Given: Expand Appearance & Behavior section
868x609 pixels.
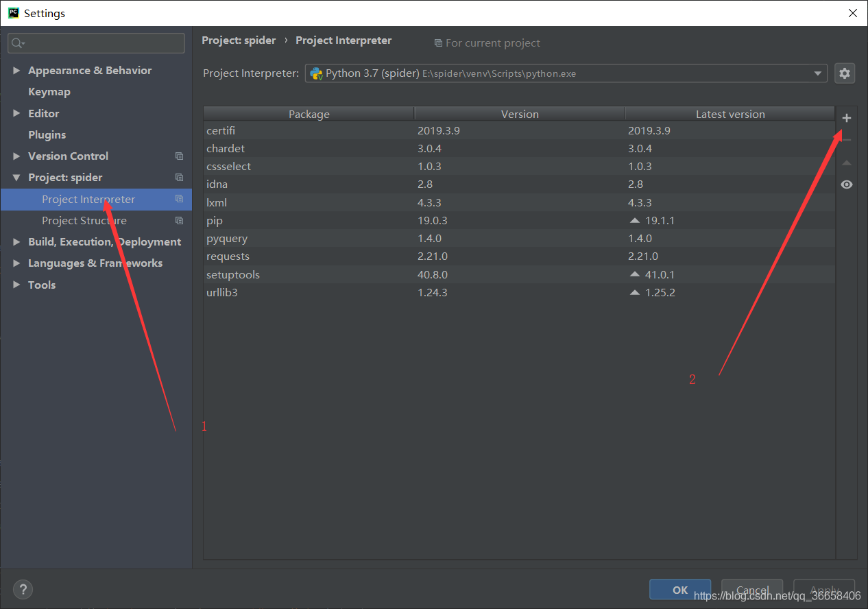Looking at the screenshot, I should tap(16, 71).
